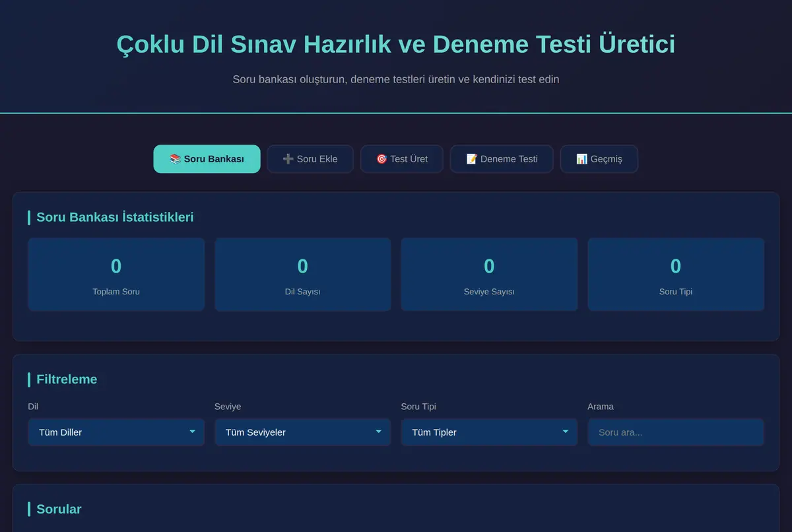Click the target icon on Test Üret
The height and width of the screenshot is (532, 792).
(x=381, y=159)
